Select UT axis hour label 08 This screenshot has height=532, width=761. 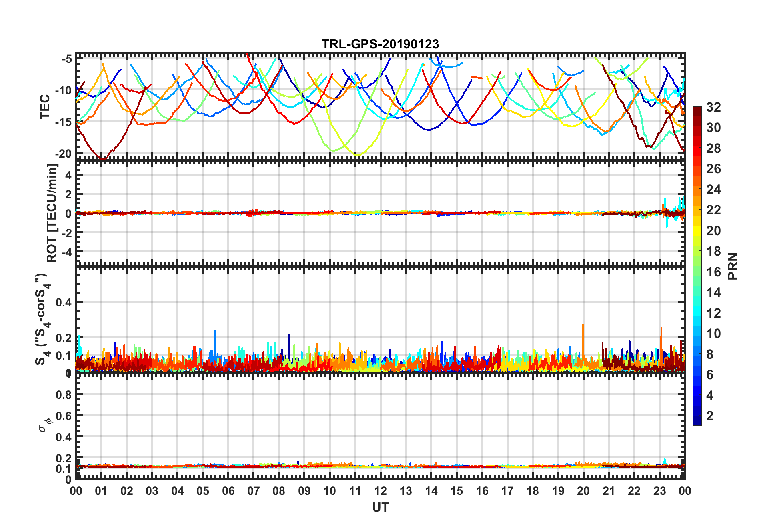tap(279, 491)
